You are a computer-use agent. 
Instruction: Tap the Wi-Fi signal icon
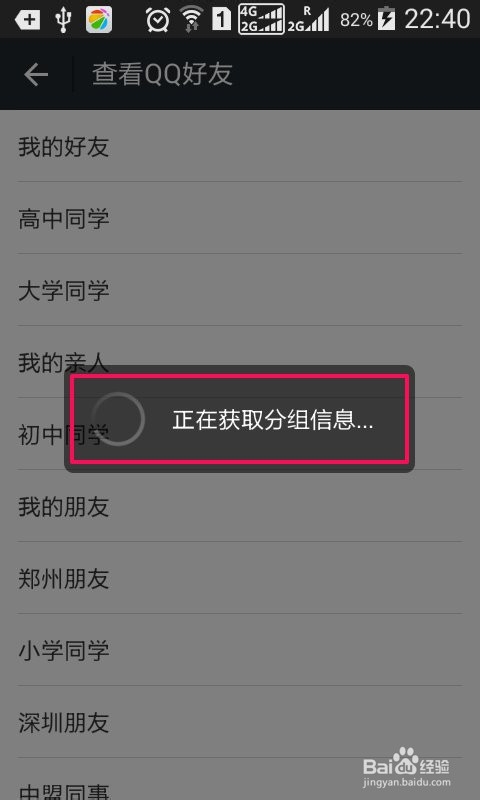pos(191,20)
